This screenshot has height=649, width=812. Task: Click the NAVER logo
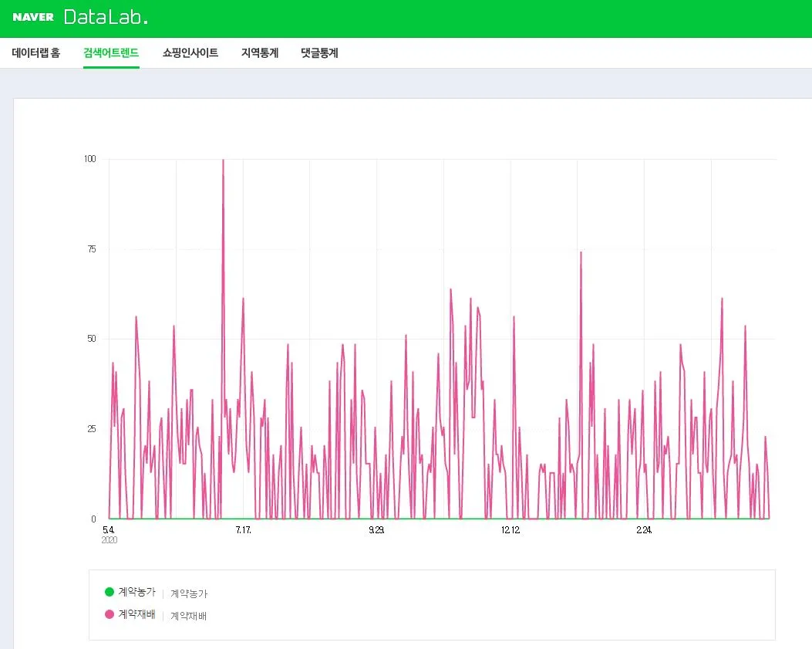point(33,17)
